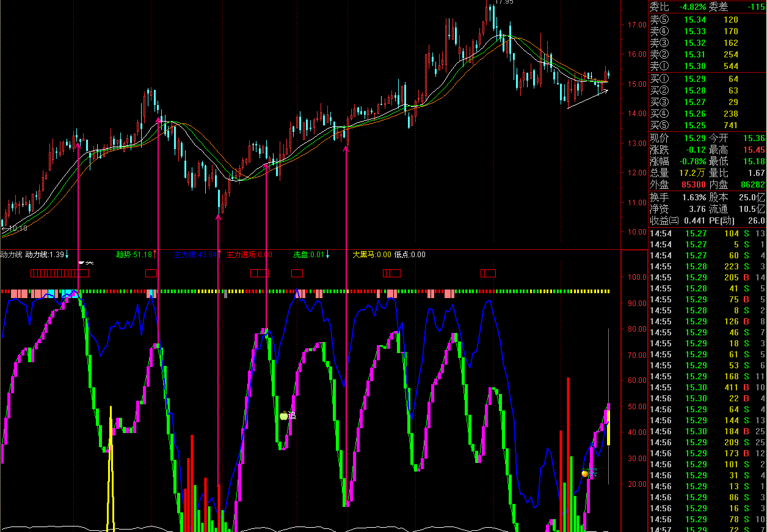The height and width of the screenshot is (532, 767).
Task: Click the 最低 value 15.18
Action: click(x=754, y=161)
